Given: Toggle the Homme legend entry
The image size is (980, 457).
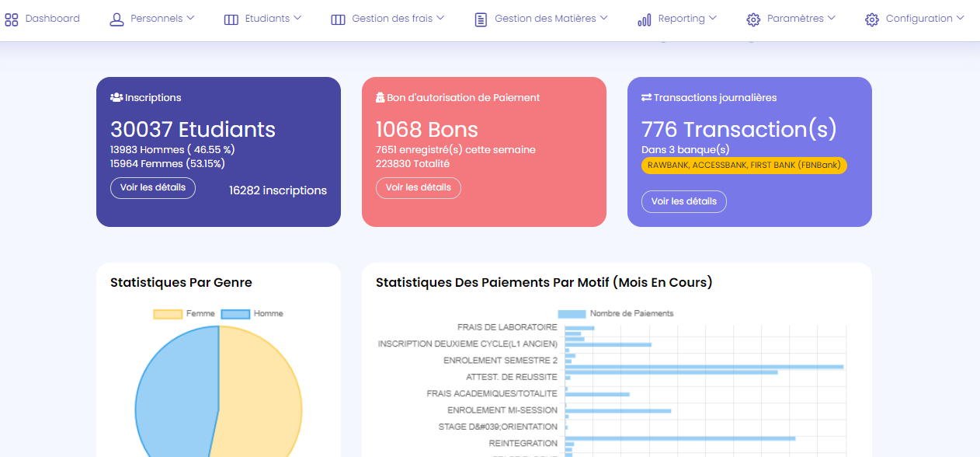Looking at the screenshot, I should click(x=252, y=314).
